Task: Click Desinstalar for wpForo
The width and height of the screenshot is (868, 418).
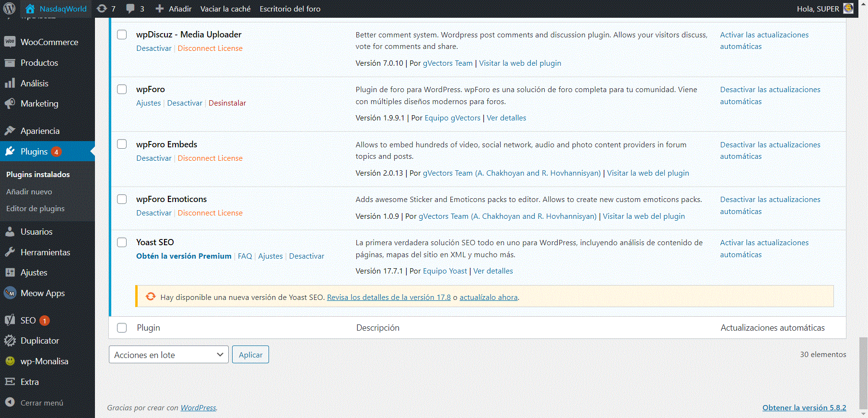Action: click(227, 103)
